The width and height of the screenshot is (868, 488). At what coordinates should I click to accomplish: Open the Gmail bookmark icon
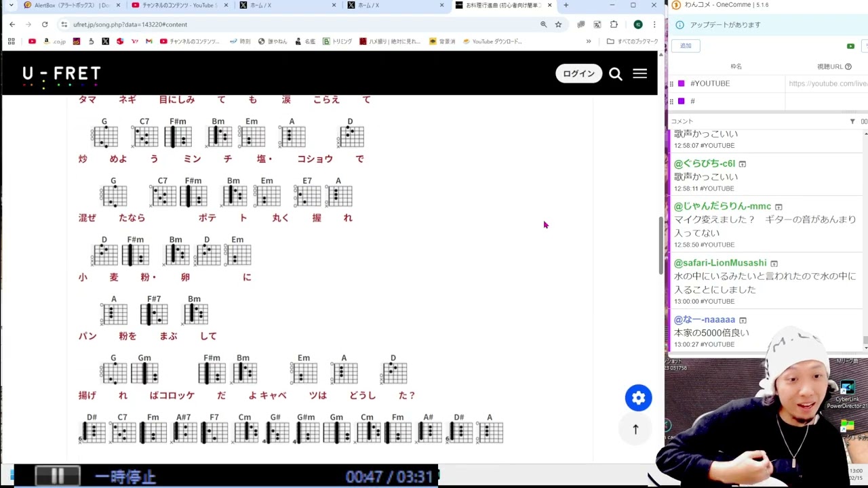pyautogui.click(x=149, y=41)
